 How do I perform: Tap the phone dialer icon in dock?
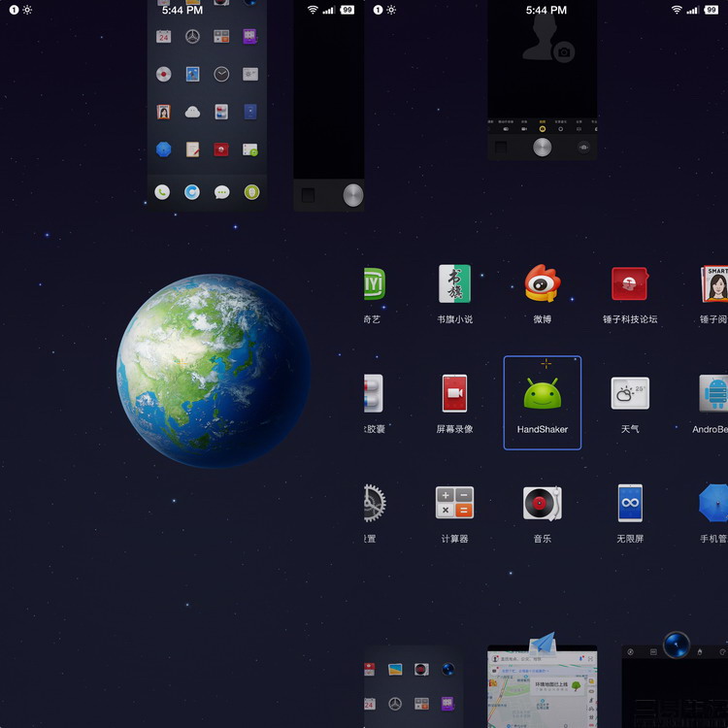(162, 192)
